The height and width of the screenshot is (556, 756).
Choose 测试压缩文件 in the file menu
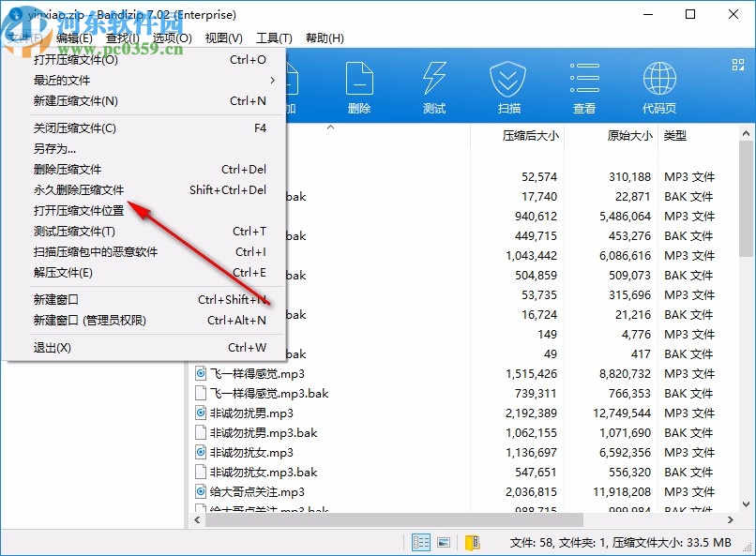75,232
